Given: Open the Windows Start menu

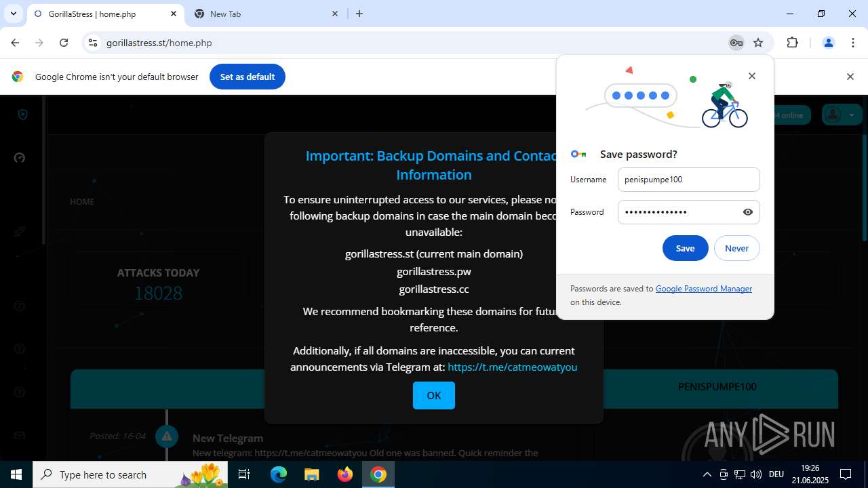Looking at the screenshot, I should [x=16, y=474].
